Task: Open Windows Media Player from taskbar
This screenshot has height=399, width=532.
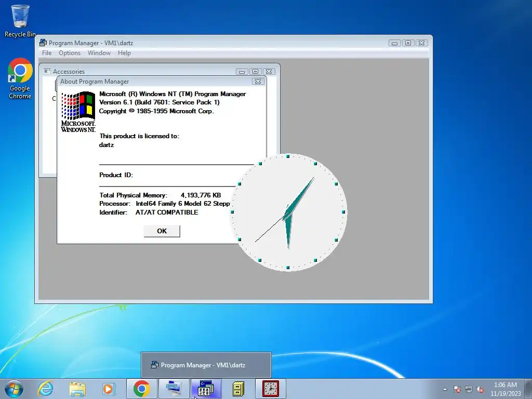Action: click(109, 389)
